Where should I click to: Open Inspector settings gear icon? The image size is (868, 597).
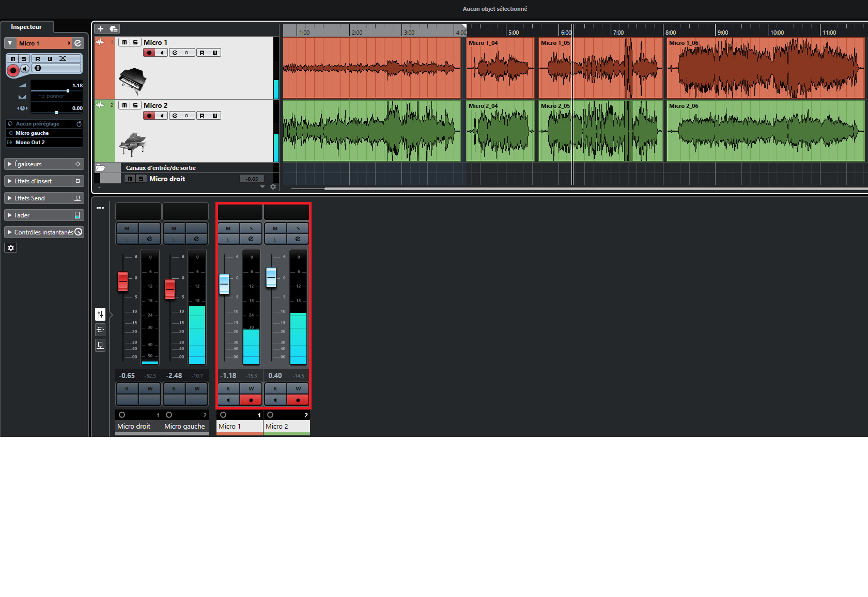pos(11,248)
